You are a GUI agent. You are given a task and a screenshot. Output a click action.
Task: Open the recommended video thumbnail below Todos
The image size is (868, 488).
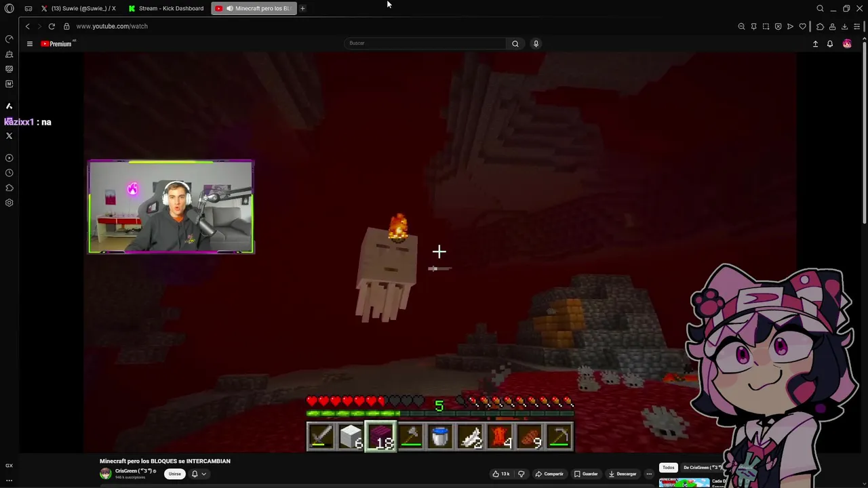(x=684, y=483)
